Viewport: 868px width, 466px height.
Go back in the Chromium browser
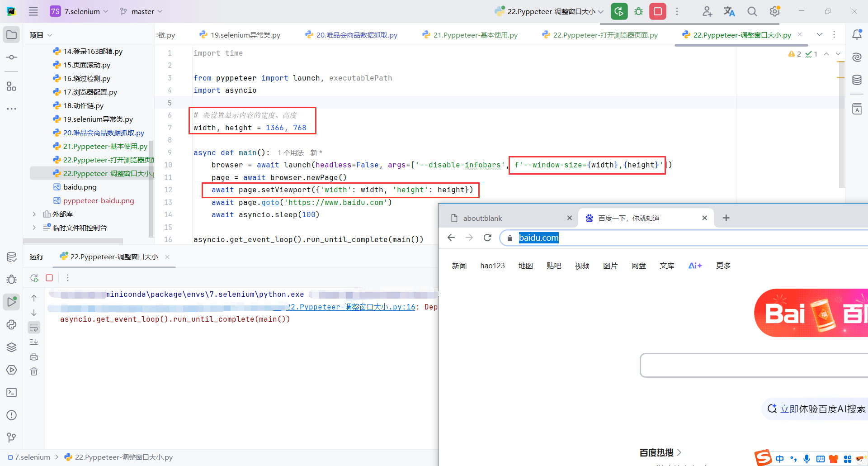[x=451, y=238]
